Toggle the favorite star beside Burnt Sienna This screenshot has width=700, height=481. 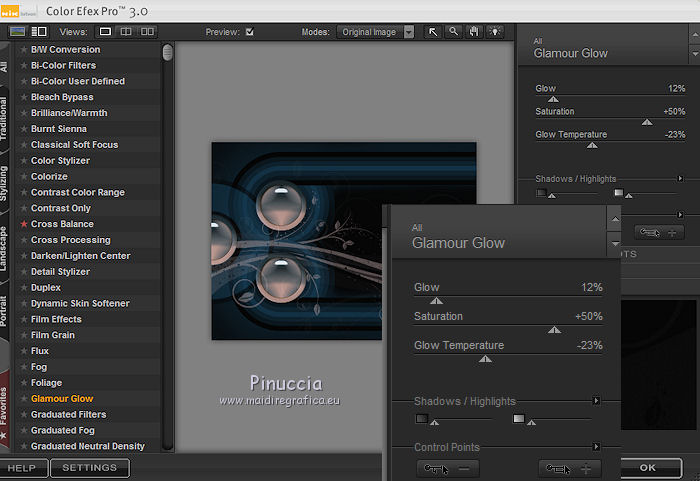tap(24, 129)
